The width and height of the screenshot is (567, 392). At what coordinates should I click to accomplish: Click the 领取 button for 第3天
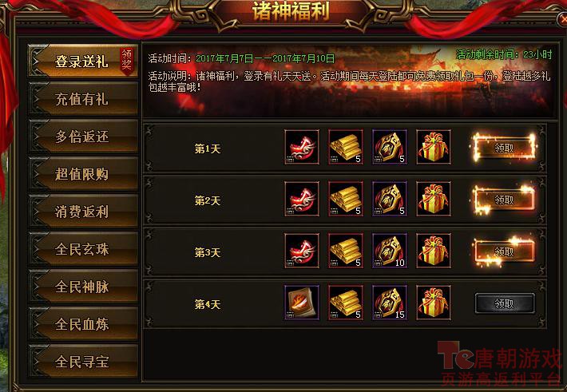point(505,251)
